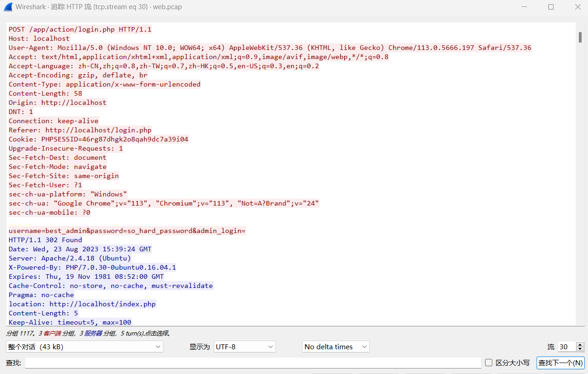Click the 'username=best_admin&password=so_hard_password' POST body line

click(x=127, y=231)
